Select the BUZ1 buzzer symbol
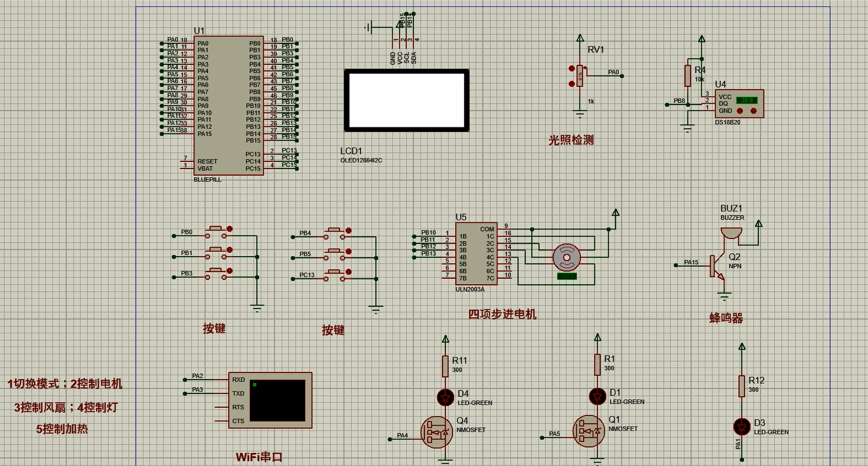This screenshot has height=466, width=868. coord(731,233)
